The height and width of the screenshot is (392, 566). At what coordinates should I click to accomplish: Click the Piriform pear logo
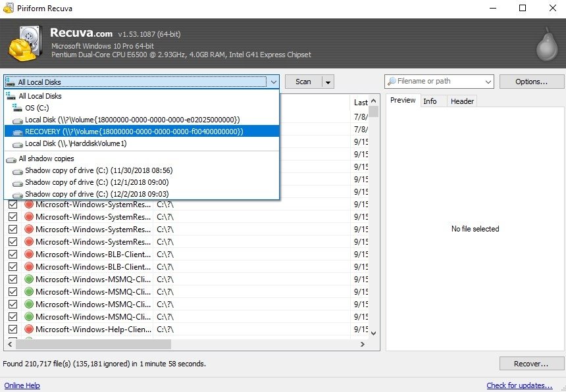coord(547,44)
